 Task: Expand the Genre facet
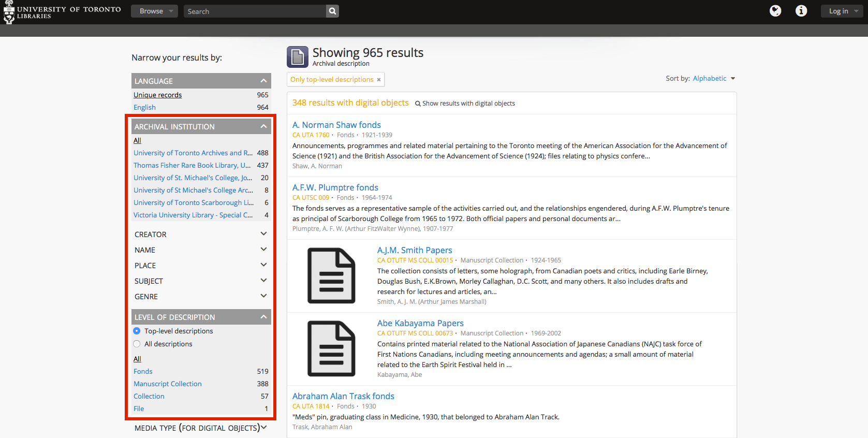201,296
